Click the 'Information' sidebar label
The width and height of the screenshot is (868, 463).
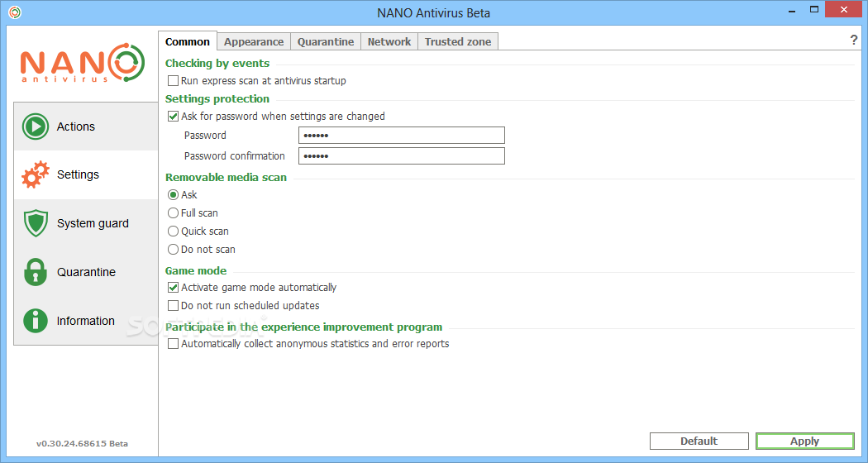pyautogui.click(x=86, y=322)
